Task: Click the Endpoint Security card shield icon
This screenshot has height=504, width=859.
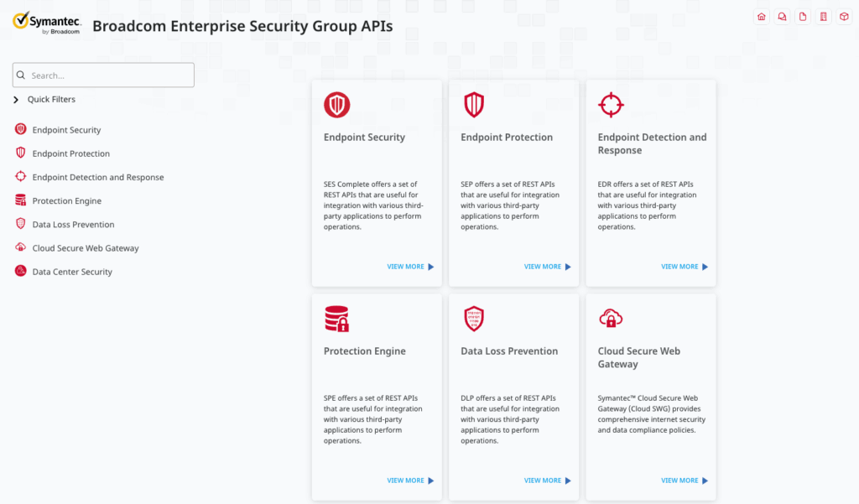Action: tap(337, 105)
